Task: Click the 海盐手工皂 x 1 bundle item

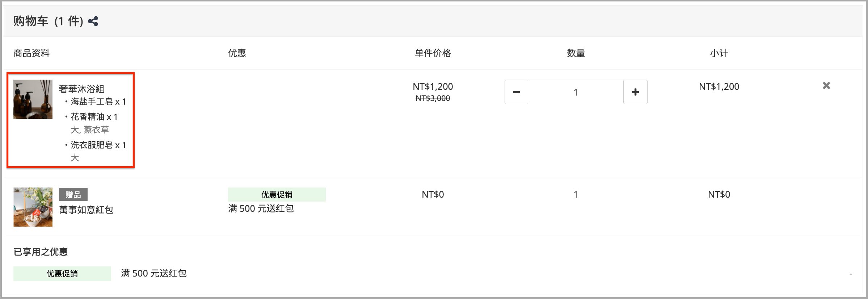Action: 98,102
